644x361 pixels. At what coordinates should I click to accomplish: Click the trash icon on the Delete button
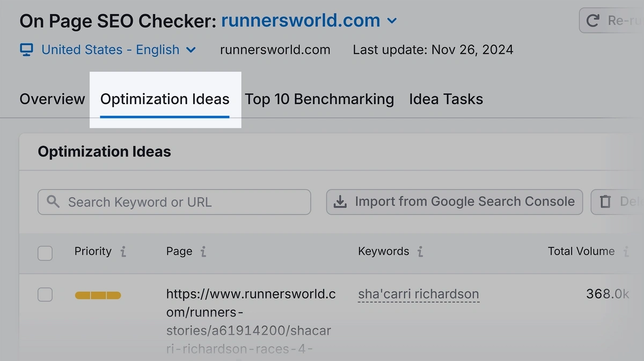pos(605,202)
